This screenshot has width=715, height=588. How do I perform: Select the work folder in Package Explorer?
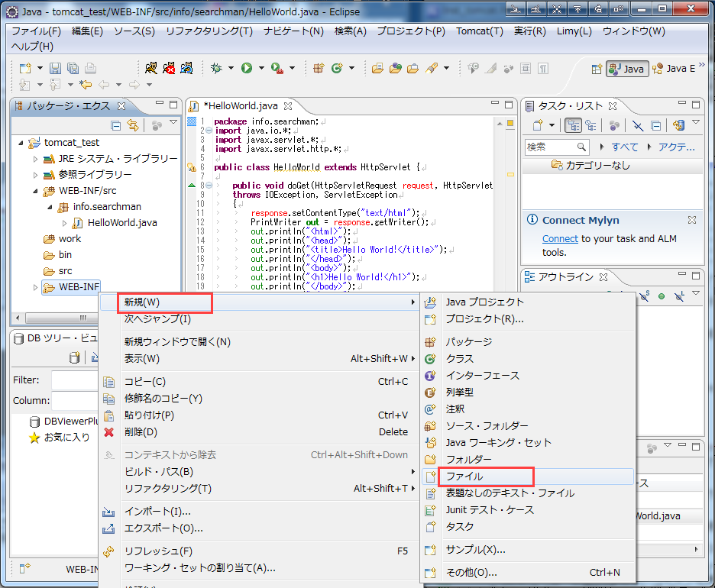[70, 239]
